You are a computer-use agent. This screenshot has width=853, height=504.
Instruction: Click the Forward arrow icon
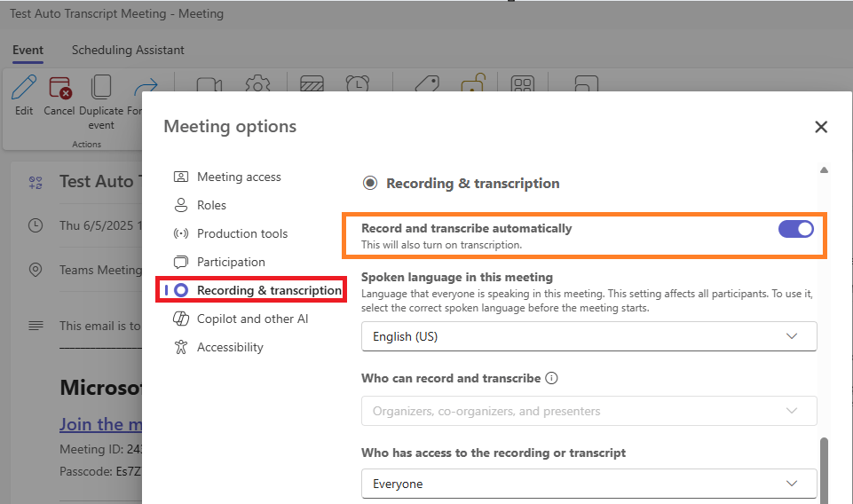click(141, 89)
